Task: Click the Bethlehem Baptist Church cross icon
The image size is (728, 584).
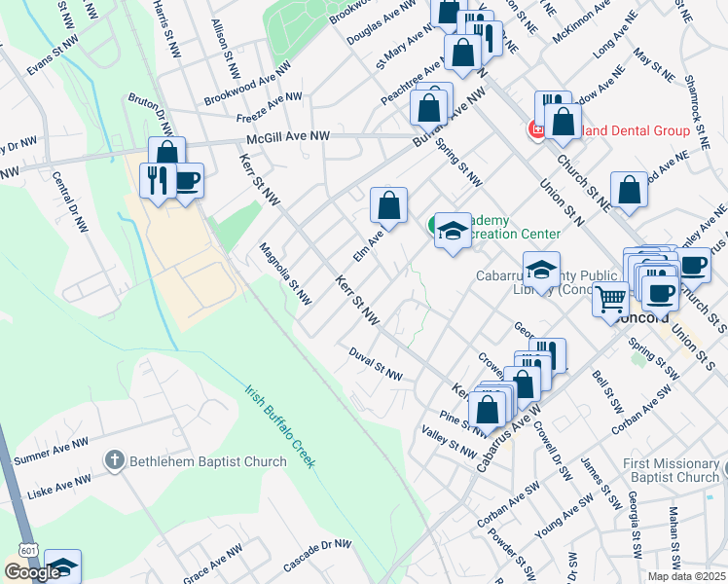Action: click(115, 461)
